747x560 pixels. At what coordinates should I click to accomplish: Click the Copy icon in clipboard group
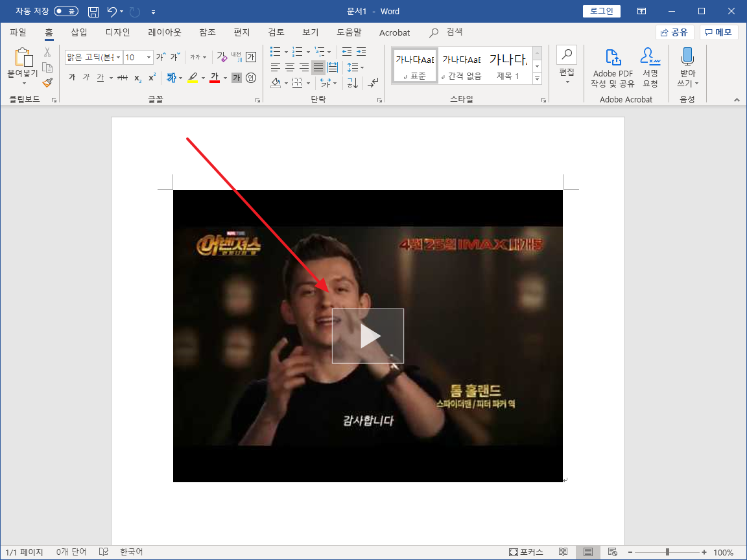[x=47, y=67]
